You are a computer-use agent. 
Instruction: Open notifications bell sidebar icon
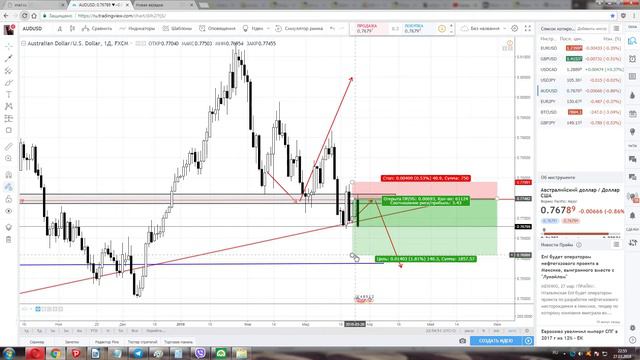(632, 215)
